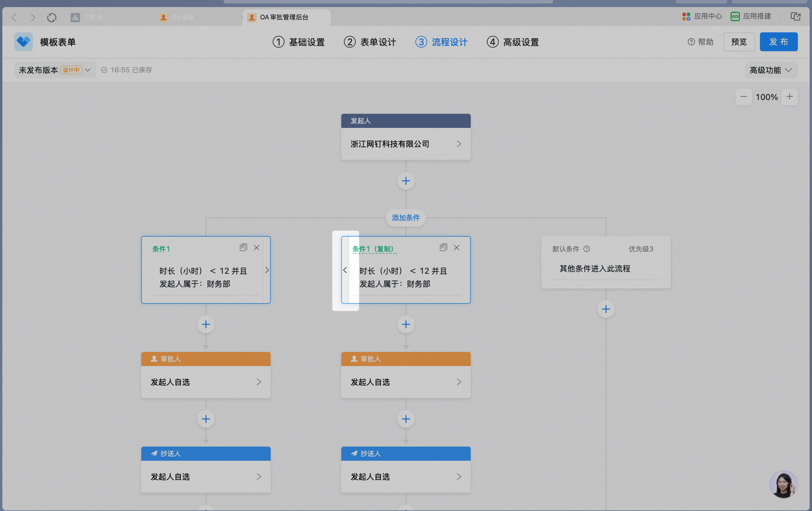Add a node under 默认条件 branch
Screen dimensions: 812x511
pos(606,309)
